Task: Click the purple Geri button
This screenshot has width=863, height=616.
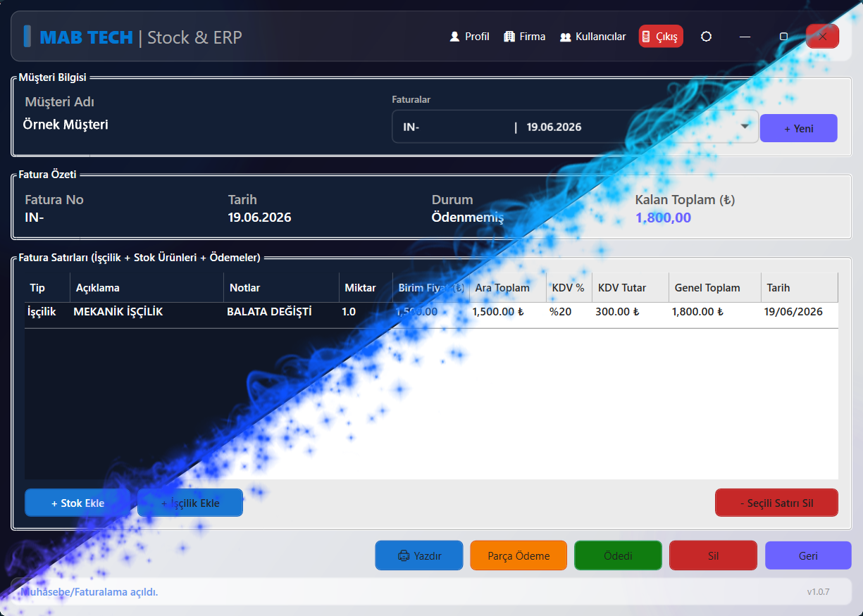Action: [x=808, y=555]
